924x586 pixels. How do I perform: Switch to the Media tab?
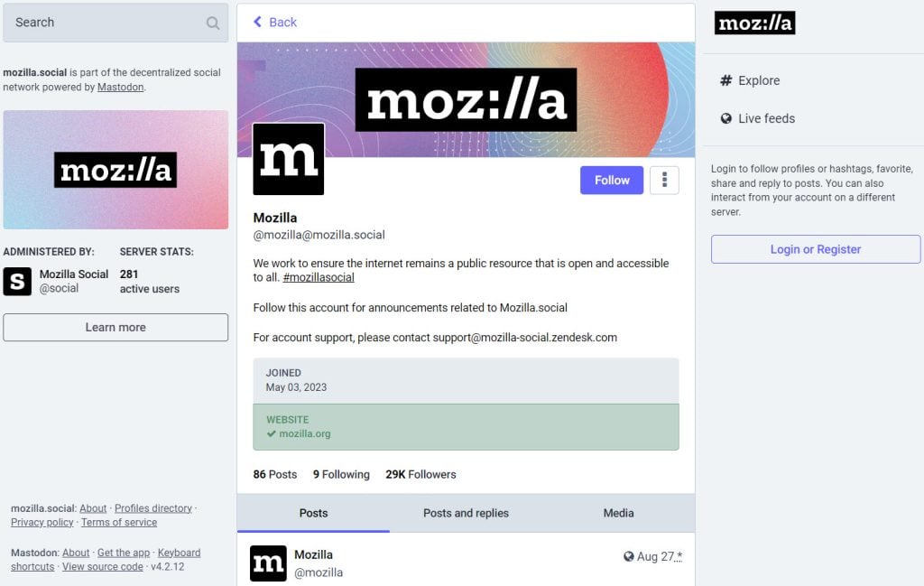coord(617,512)
